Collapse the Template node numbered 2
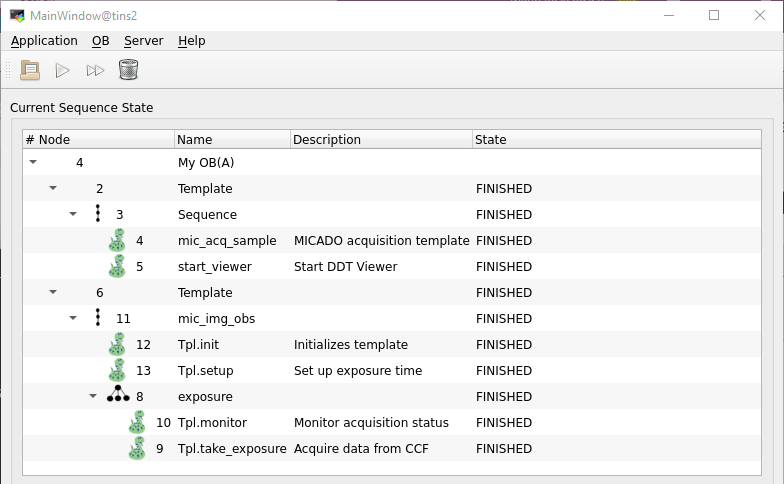 click(53, 188)
